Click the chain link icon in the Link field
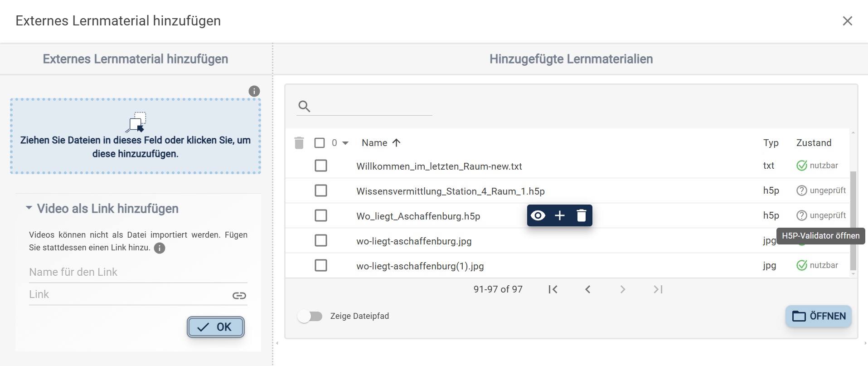Viewport: 868px width, 366px height. coord(239,296)
